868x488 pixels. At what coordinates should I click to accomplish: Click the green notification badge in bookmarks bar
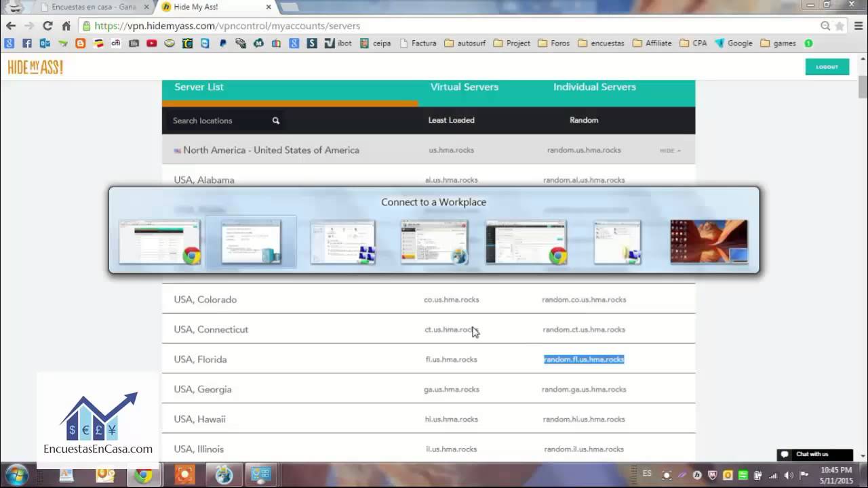coord(808,43)
